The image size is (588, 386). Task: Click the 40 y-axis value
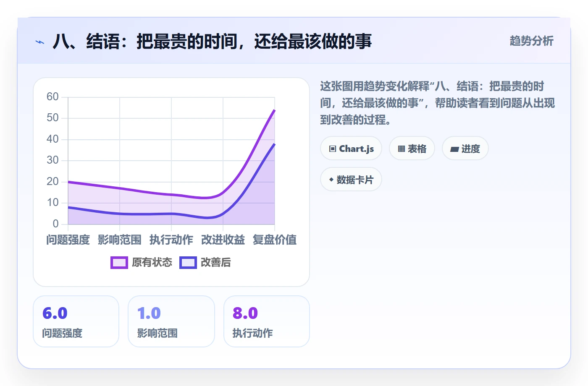[x=52, y=139]
